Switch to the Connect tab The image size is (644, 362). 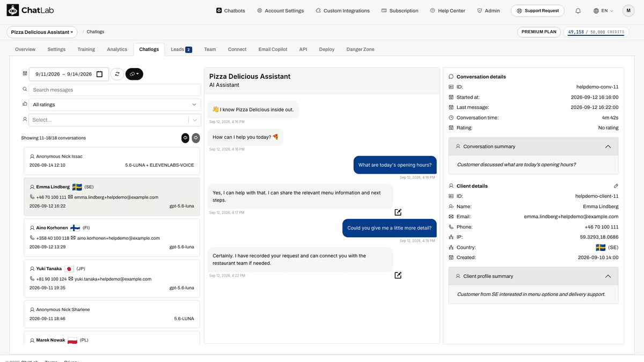(237, 49)
